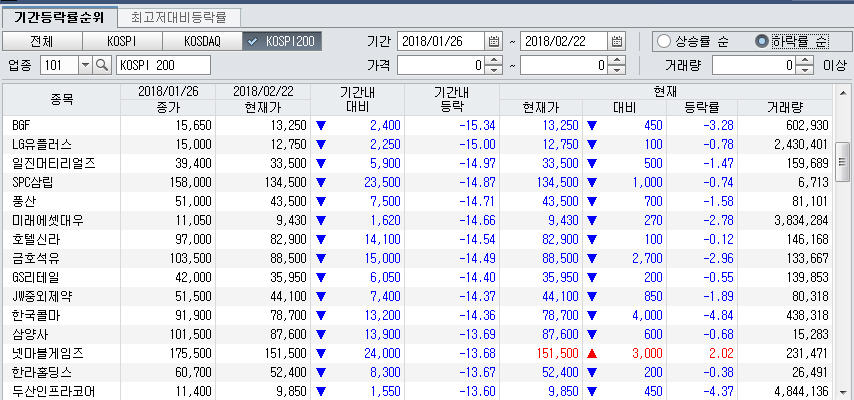Sort by the 기간내 등락 column header
The image size is (854, 400).
[x=452, y=99]
